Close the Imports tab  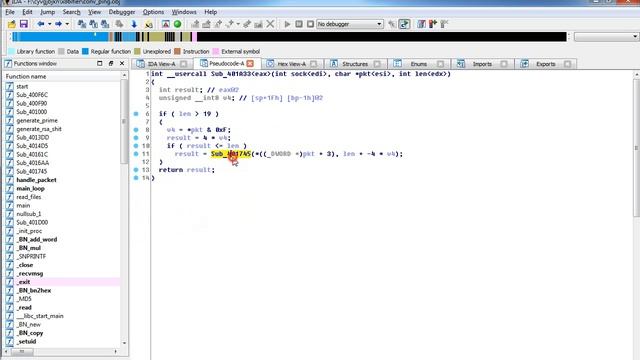tap(504, 64)
